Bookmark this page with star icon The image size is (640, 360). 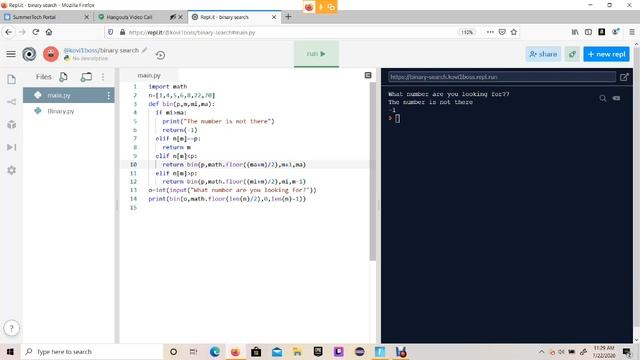[514, 32]
